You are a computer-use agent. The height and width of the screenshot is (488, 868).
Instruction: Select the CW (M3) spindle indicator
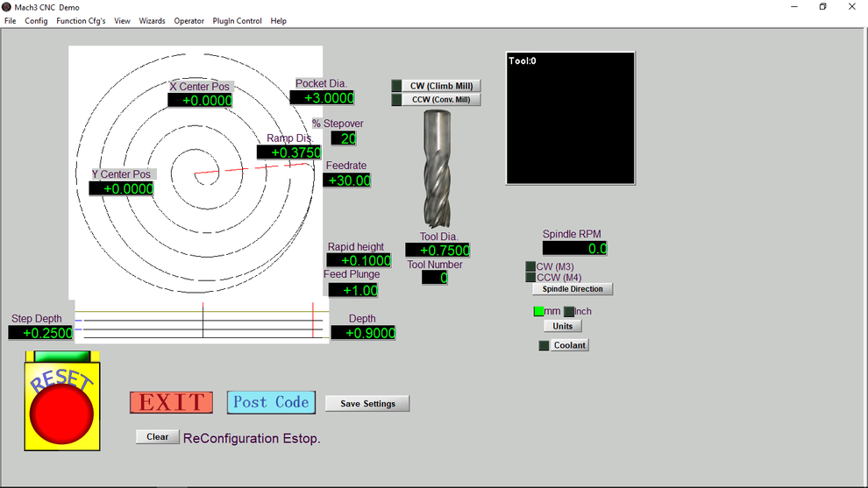(x=530, y=266)
